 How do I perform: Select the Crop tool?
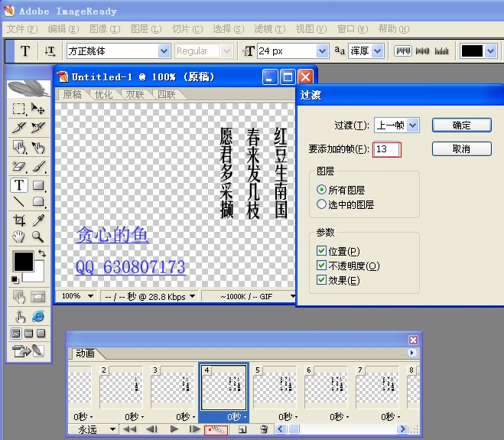pyautogui.click(x=19, y=220)
